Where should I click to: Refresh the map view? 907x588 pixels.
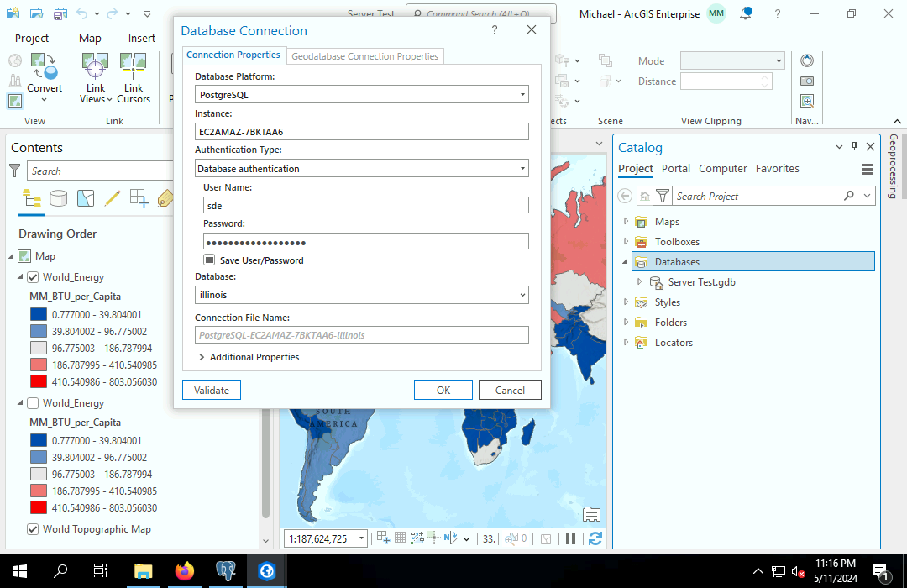[595, 538]
